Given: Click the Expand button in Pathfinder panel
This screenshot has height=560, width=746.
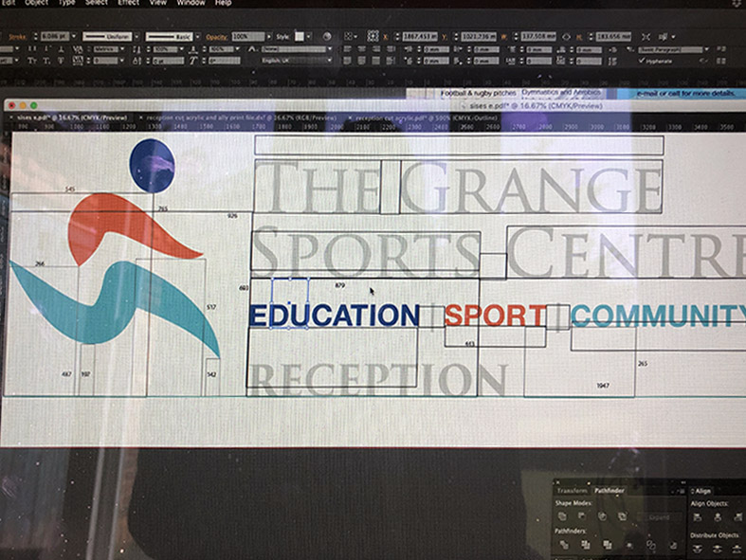Looking at the screenshot, I should [x=659, y=516].
